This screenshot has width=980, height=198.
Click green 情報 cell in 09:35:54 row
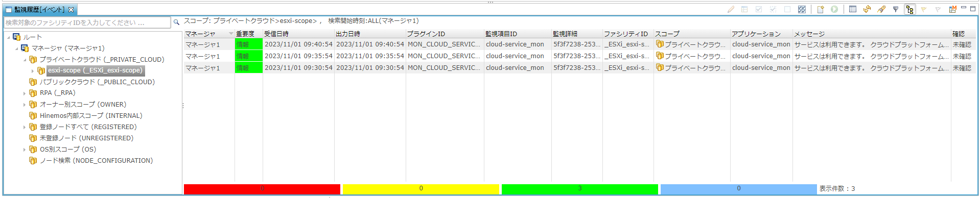249,56
